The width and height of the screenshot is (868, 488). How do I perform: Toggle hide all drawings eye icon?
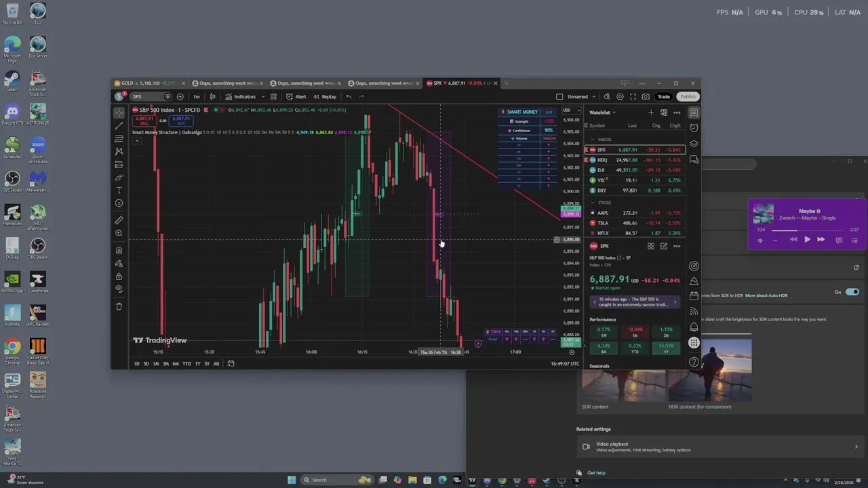pos(119,289)
